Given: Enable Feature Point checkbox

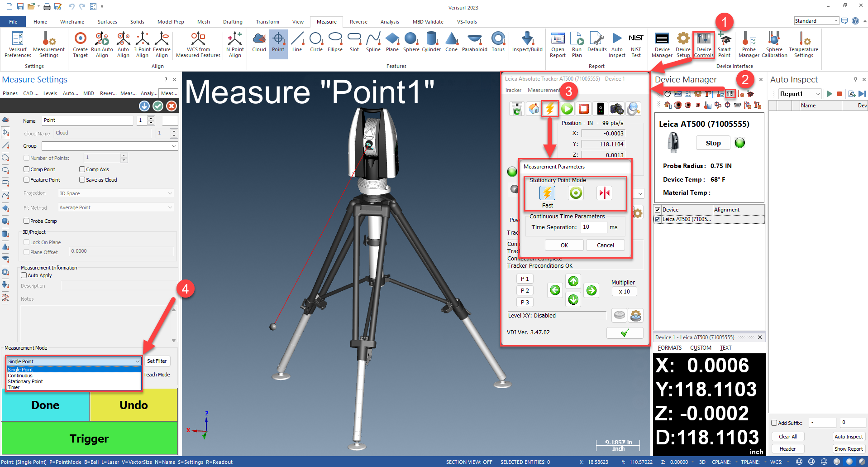Looking at the screenshot, I should tap(26, 180).
